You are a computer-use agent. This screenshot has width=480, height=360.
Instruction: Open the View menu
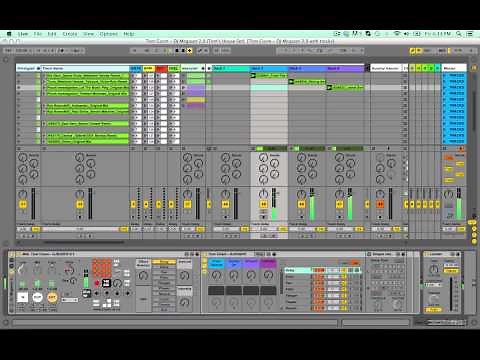88,34
